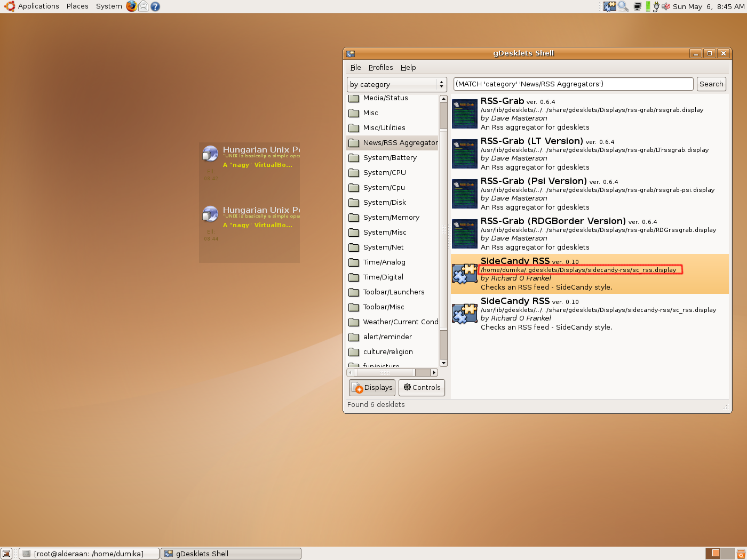Viewport: 747px width, 560px height.
Task: Select the Toolbar/Misc category
Action: 393,307
